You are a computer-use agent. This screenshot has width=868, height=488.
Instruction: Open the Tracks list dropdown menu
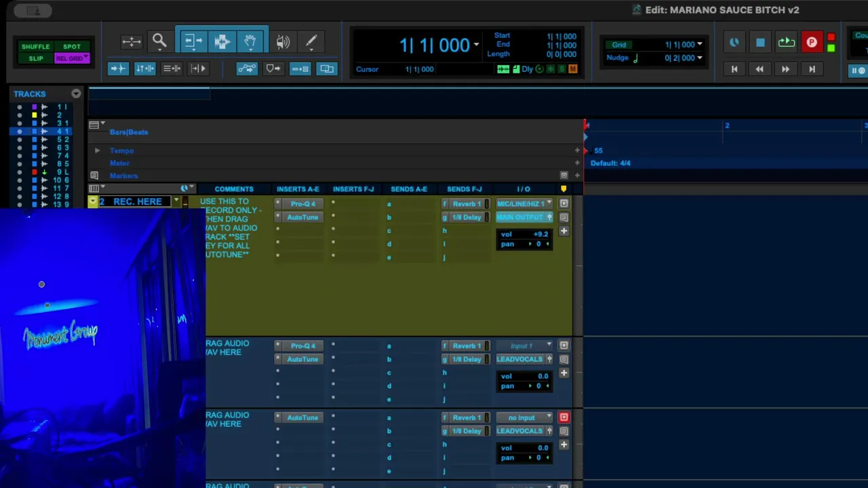click(x=76, y=94)
